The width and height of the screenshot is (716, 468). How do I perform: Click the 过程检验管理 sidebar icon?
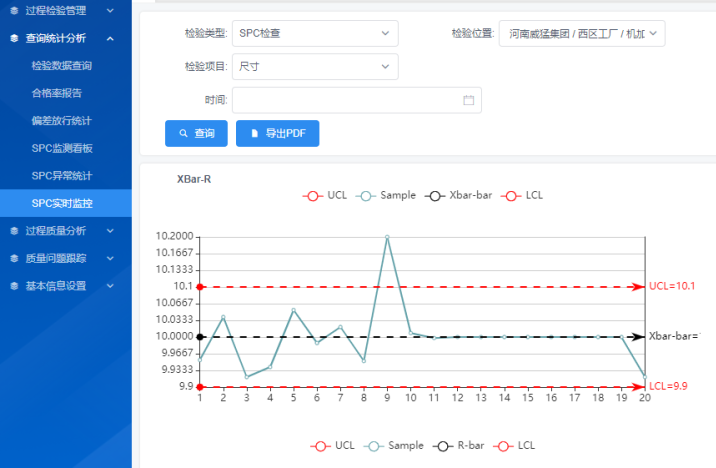tap(14, 12)
